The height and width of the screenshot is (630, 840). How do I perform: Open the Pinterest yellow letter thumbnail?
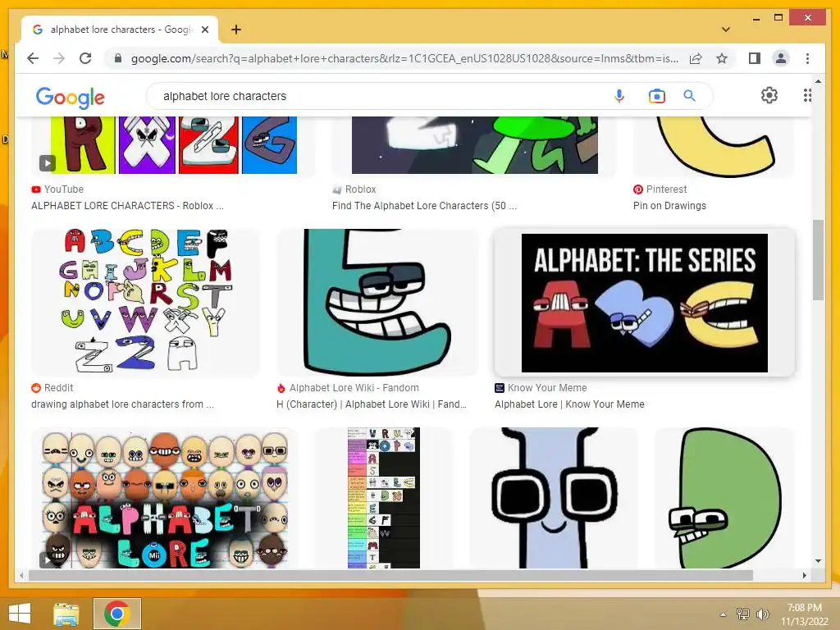click(x=714, y=145)
